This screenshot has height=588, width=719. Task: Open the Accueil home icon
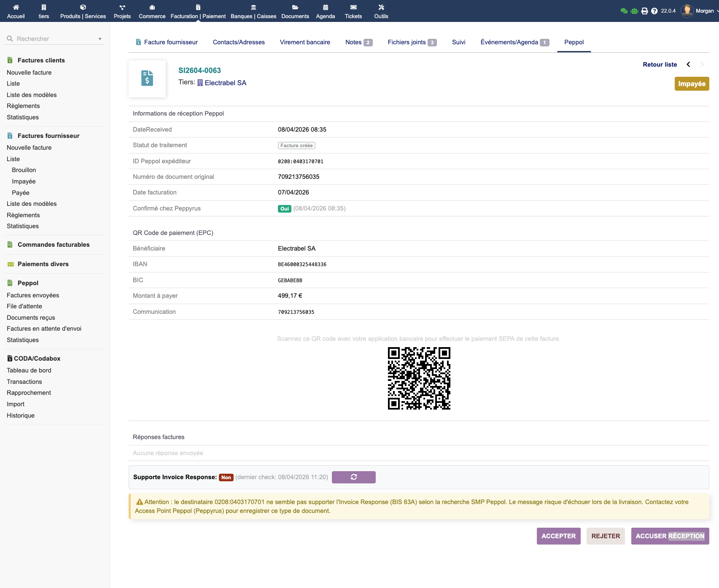(16, 7)
